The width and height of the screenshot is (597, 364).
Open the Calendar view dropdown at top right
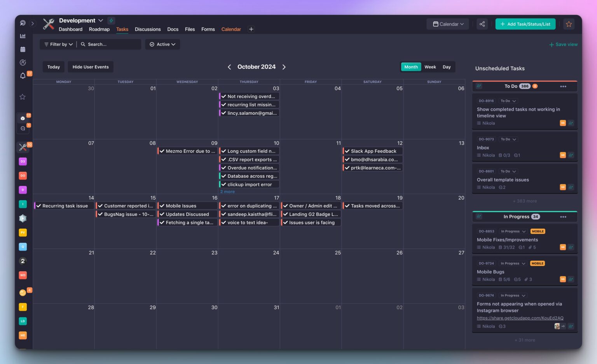point(448,24)
